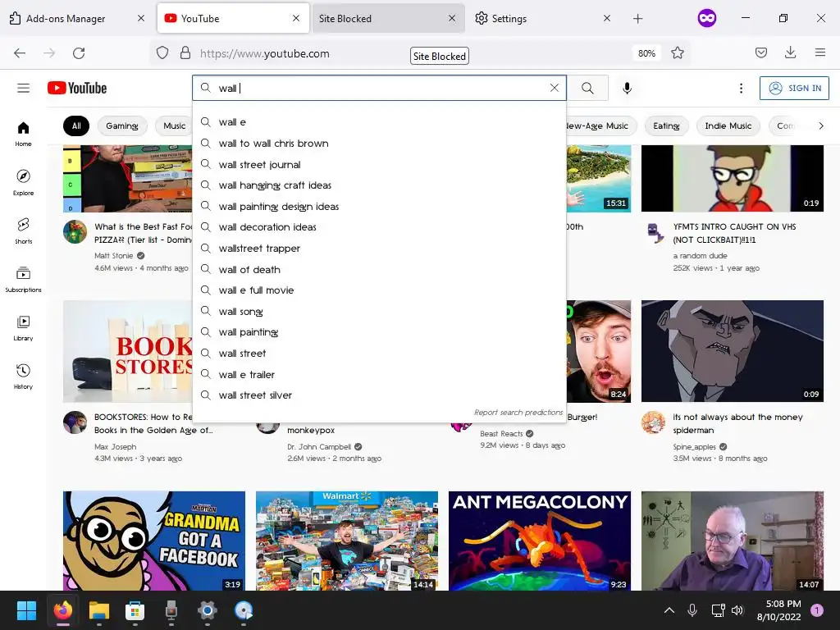Choose suggestion 'wall of death'
This screenshot has width=840, height=630.
click(379, 269)
